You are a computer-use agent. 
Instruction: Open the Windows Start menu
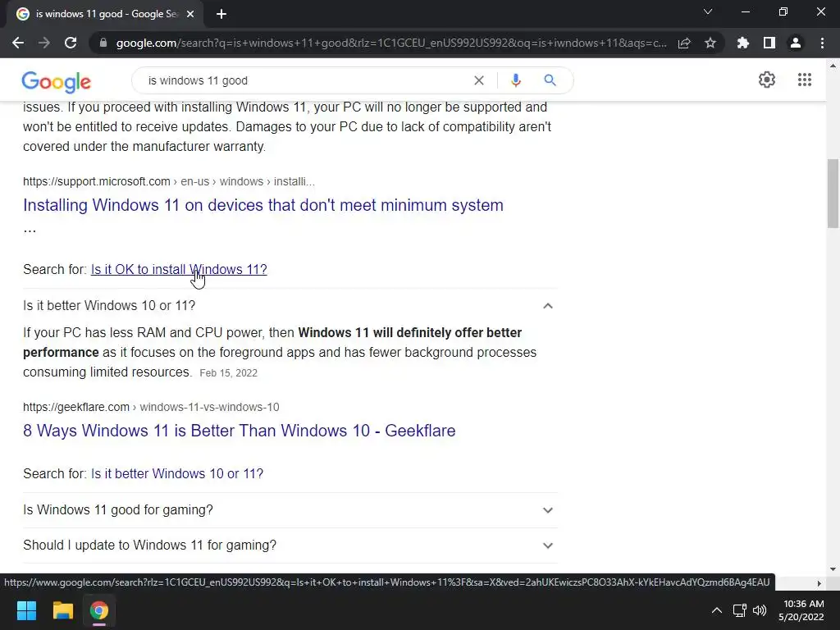(26, 610)
